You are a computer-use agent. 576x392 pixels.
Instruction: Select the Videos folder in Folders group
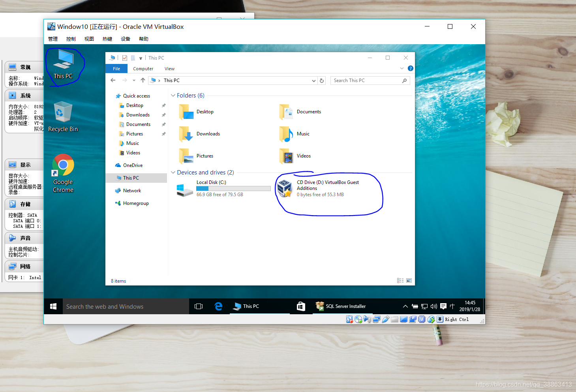pos(296,156)
